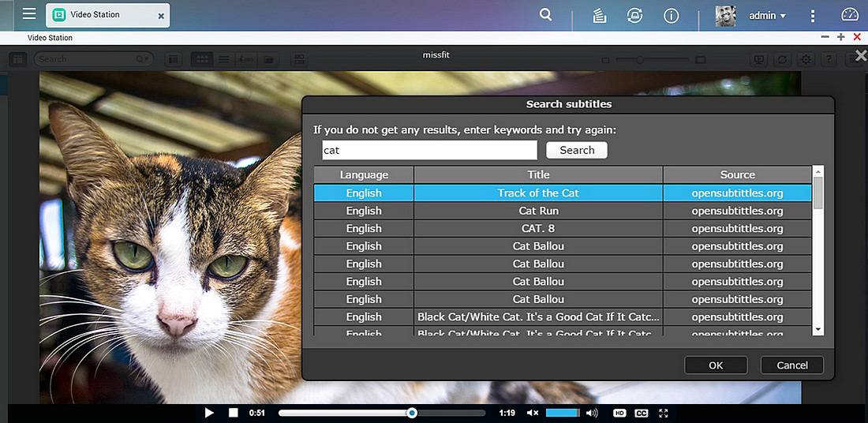The image size is (868, 423).
Task: Confirm subtitle selection with OK
Action: [716, 365]
